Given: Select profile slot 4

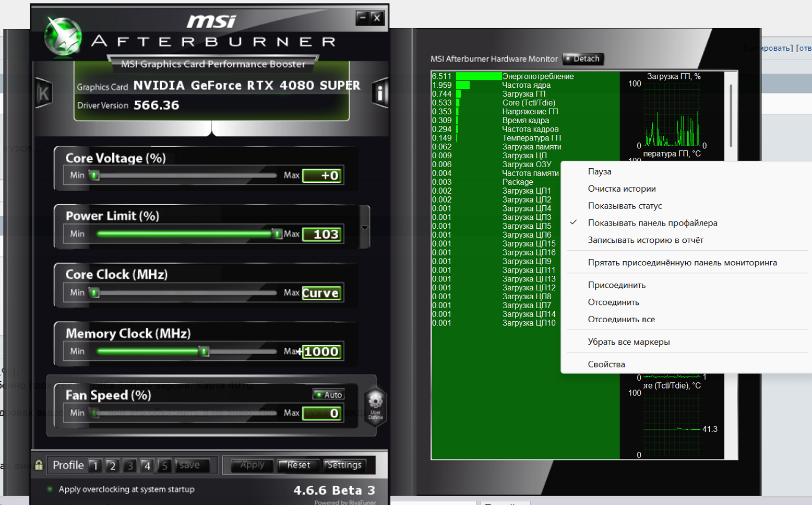Looking at the screenshot, I should (x=147, y=465).
